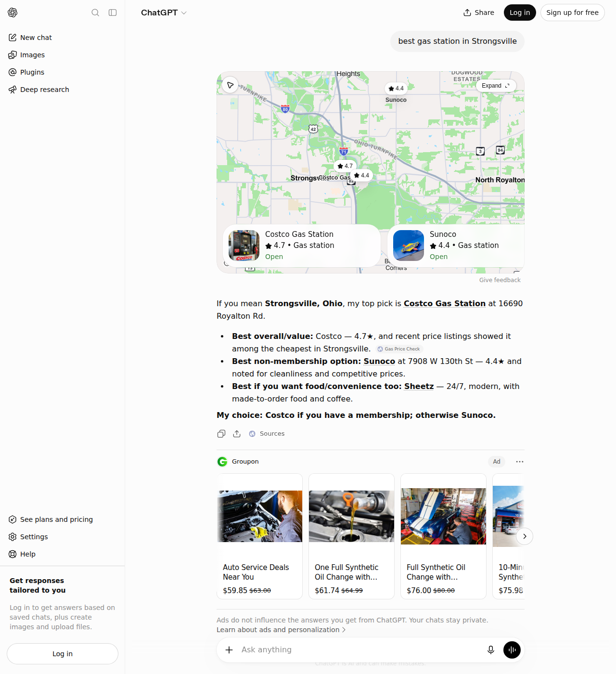Open the Sources list under the answer
The width and height of the screenshot is (616, 674).
click(267, 434)
